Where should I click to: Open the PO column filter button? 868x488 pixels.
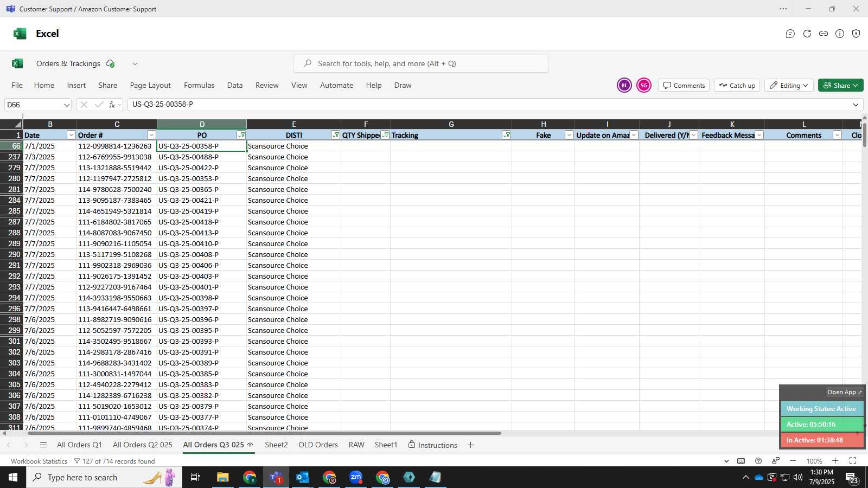tap(241, 135)
